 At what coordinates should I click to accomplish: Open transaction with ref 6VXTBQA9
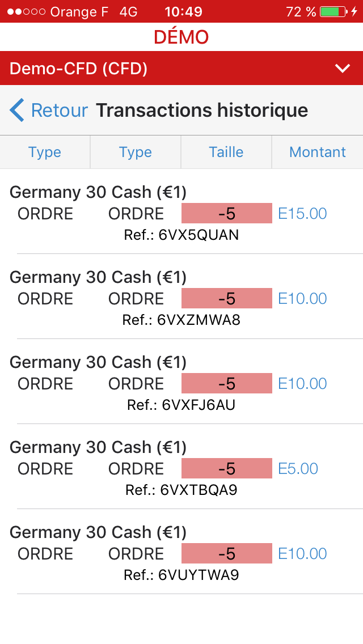pyautogui.click(x=181, y=490)
